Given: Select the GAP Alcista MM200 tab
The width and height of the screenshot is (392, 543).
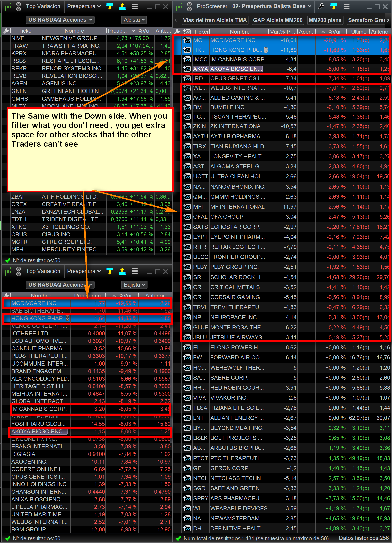Looking at the screenshot, I should (x=278, y=20).
